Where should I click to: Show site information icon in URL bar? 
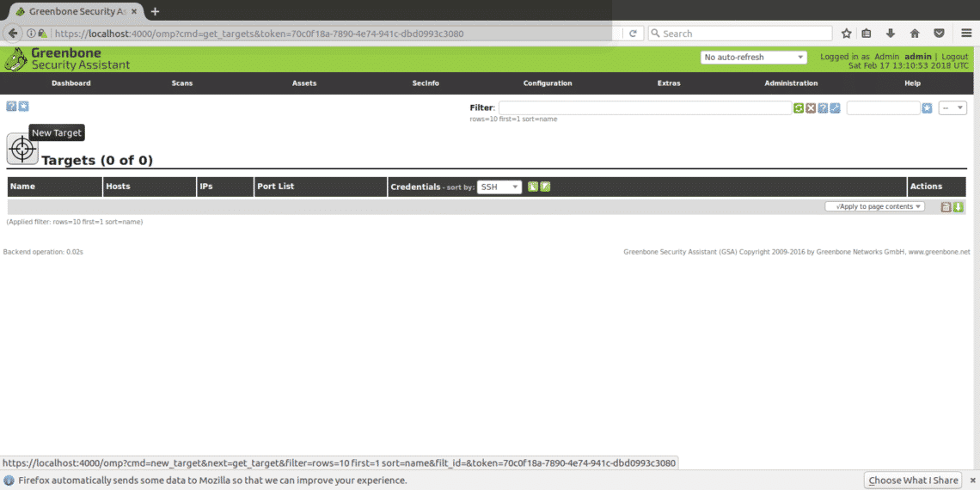[31, 34]
